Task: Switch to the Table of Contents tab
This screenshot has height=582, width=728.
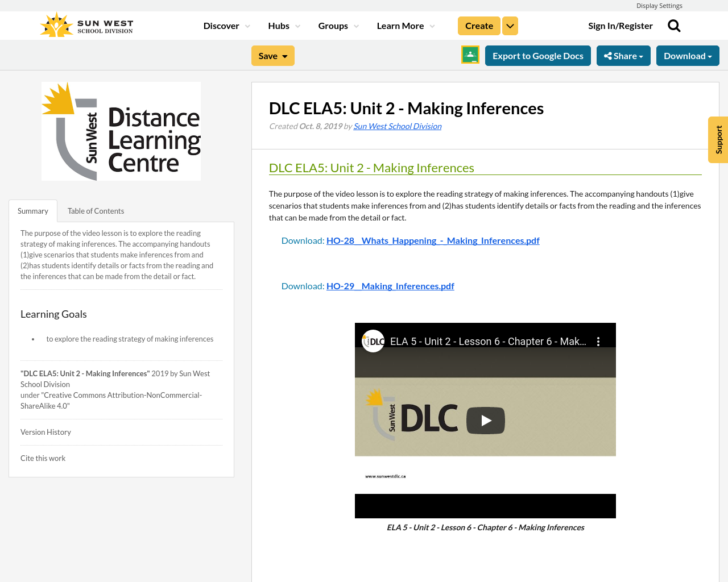Action: (x=96, y=210)
